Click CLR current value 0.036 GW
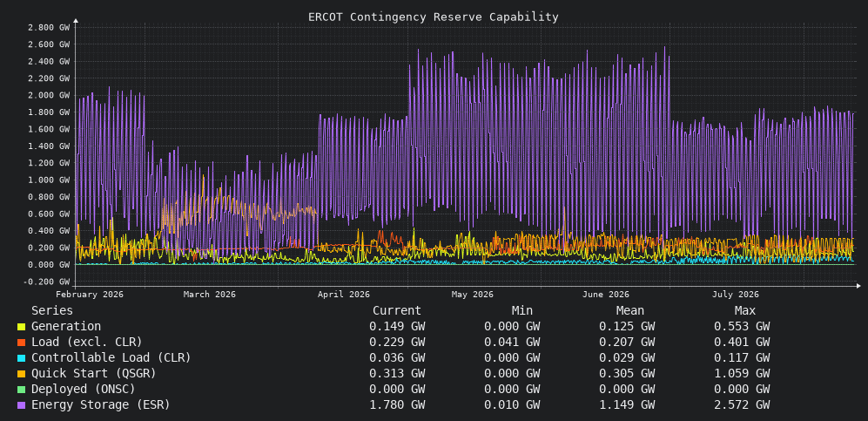Screen dimensions: 868x421 (397, 358)
